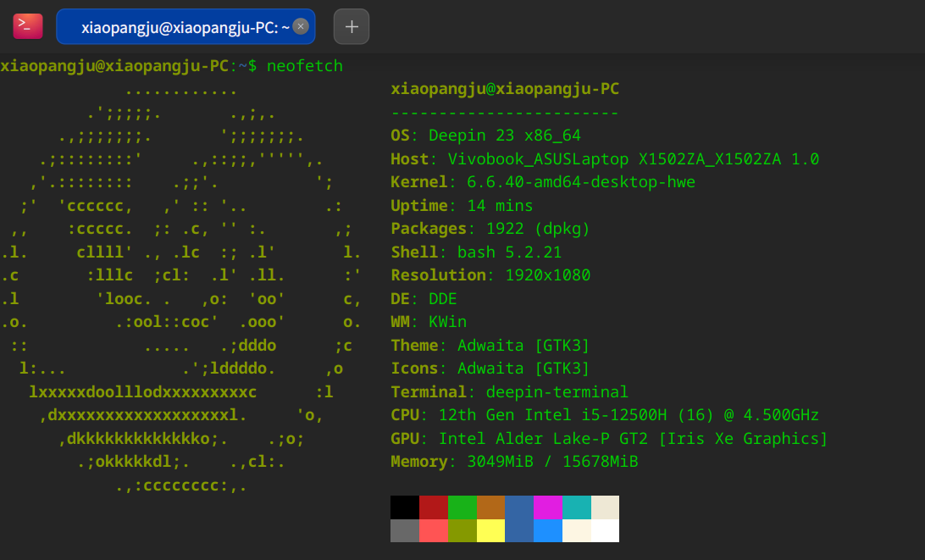Click the CPU line i5-12500H
The height and width of the screenshot is (560, 925).
pyautogui.click(x=605, y=415)
